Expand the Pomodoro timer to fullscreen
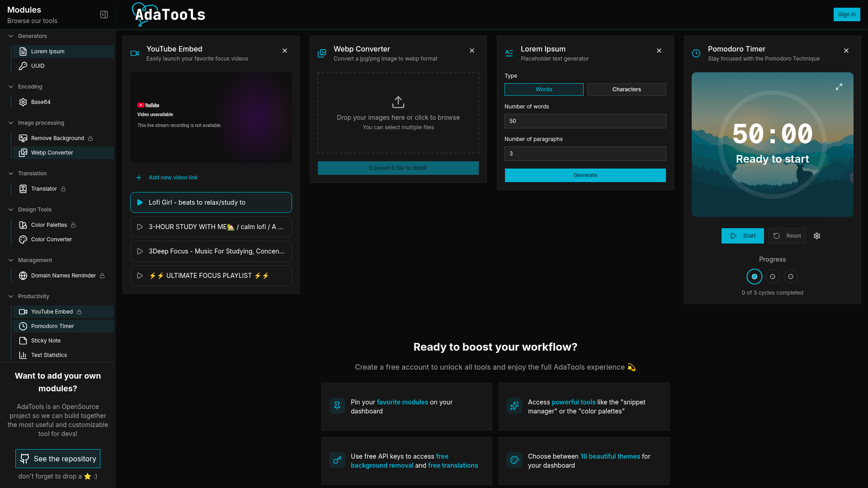Screen dimensions: 868x488 tap(839, 87)
